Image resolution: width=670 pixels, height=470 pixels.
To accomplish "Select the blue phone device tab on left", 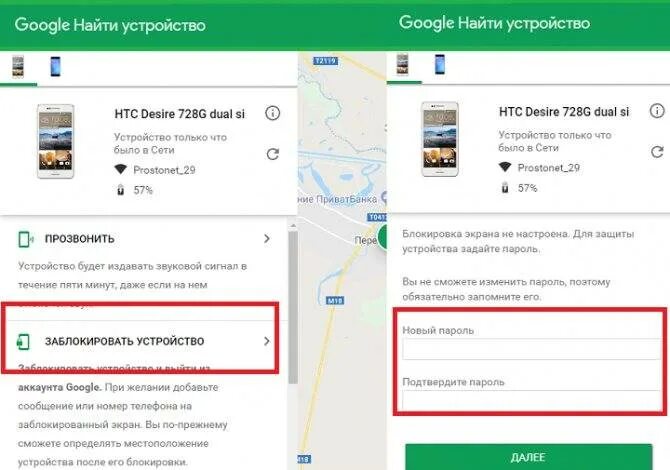I will [x=56, y=67].
